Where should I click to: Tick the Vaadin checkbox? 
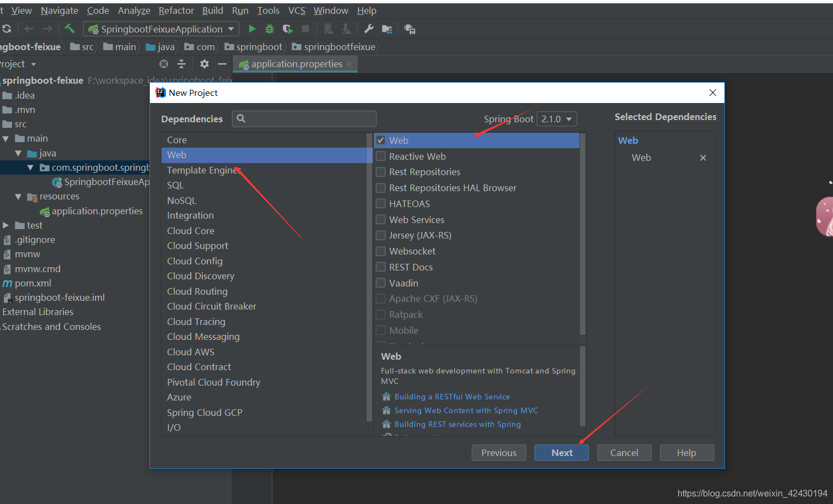[380, 283]
